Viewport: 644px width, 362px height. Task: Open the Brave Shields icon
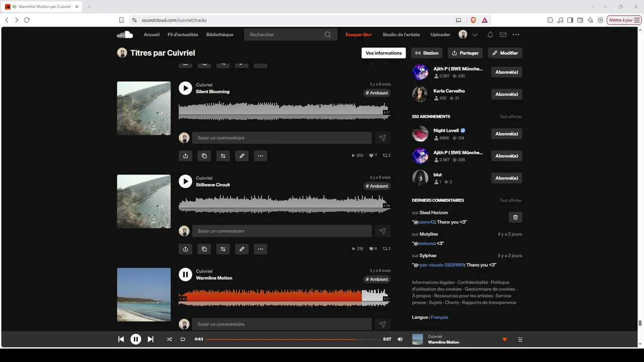(473, 20)
